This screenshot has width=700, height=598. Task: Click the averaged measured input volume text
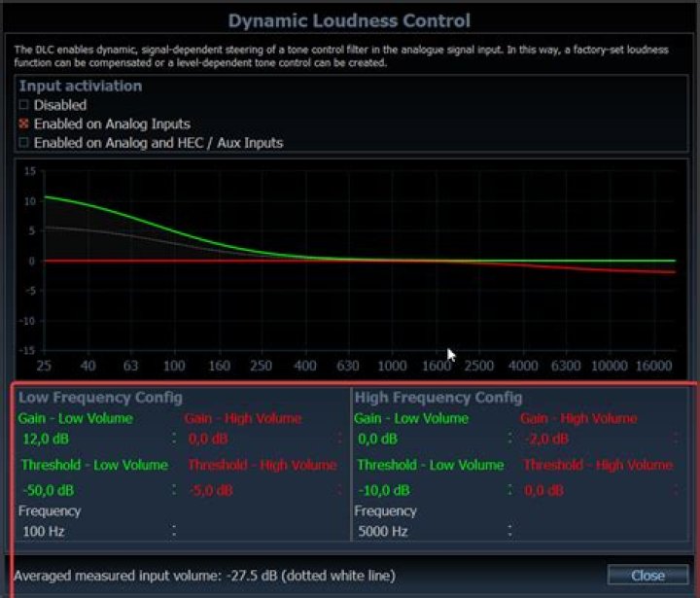[205, 576]
